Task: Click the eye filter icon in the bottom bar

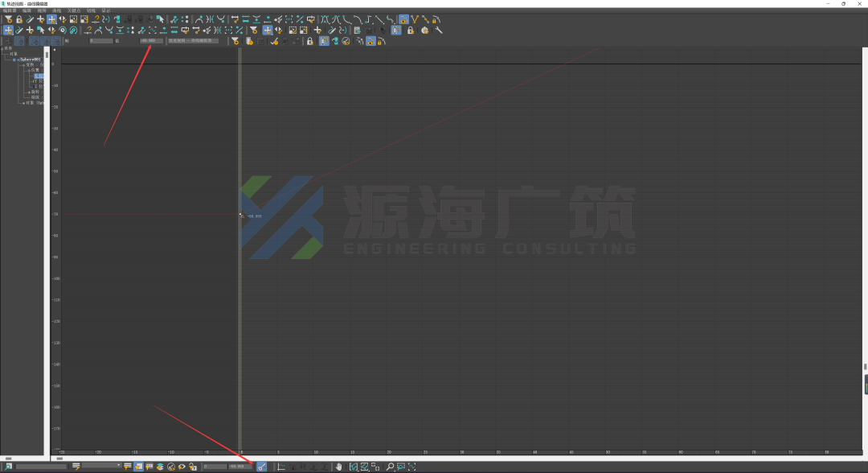Action: (182, 467)
